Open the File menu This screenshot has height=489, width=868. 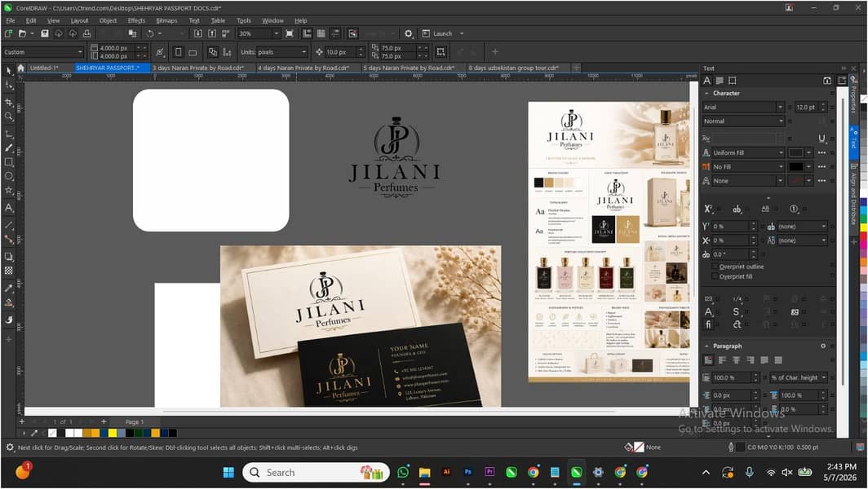tap(10, 20)
